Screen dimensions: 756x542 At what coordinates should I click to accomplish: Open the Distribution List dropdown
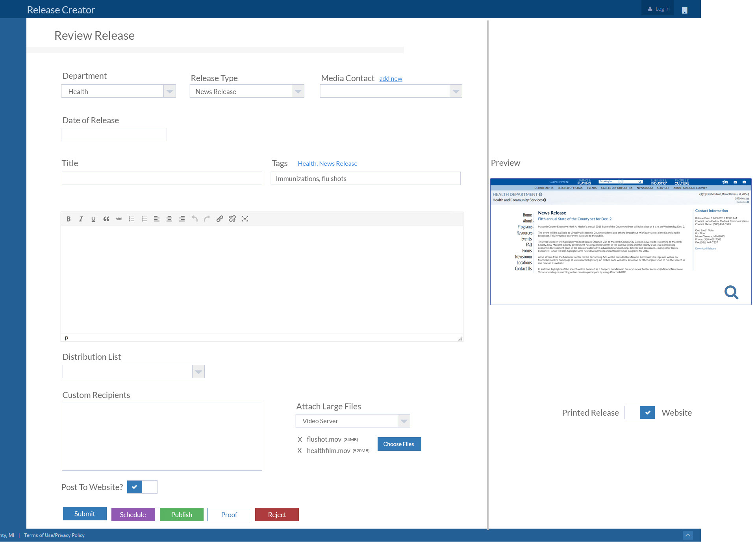click(198, 372)
